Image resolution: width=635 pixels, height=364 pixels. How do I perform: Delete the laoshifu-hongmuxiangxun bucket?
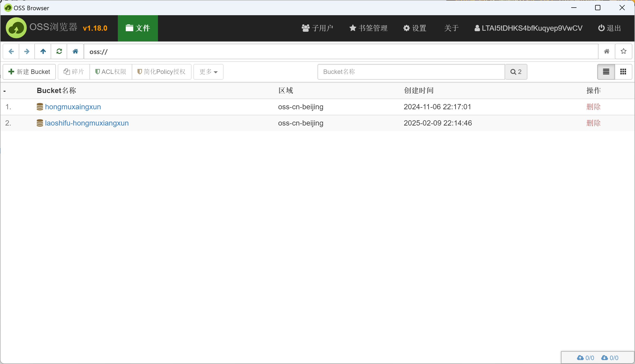(593, 123)
